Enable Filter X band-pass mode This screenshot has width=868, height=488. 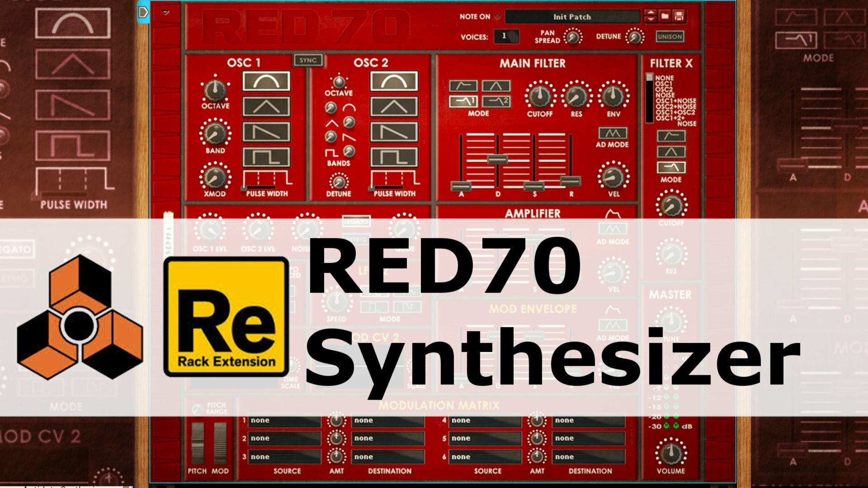pyautogui.click(x=671, y=152)
